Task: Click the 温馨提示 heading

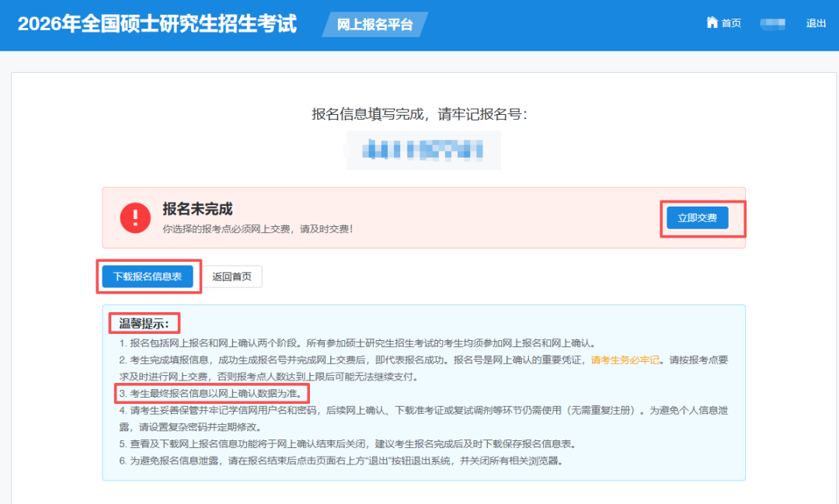Action: [x=144, y=323]
